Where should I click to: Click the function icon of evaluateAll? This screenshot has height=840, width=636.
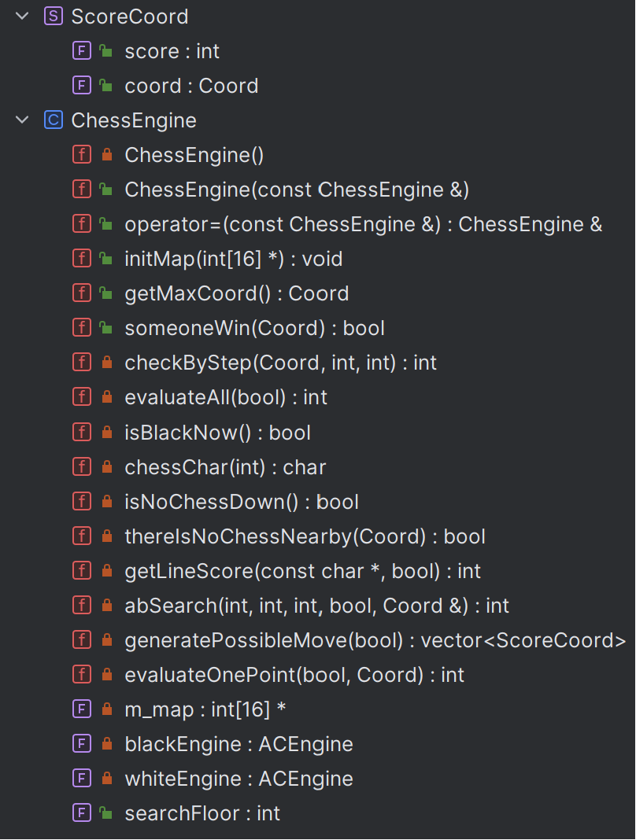coord(82,397)
